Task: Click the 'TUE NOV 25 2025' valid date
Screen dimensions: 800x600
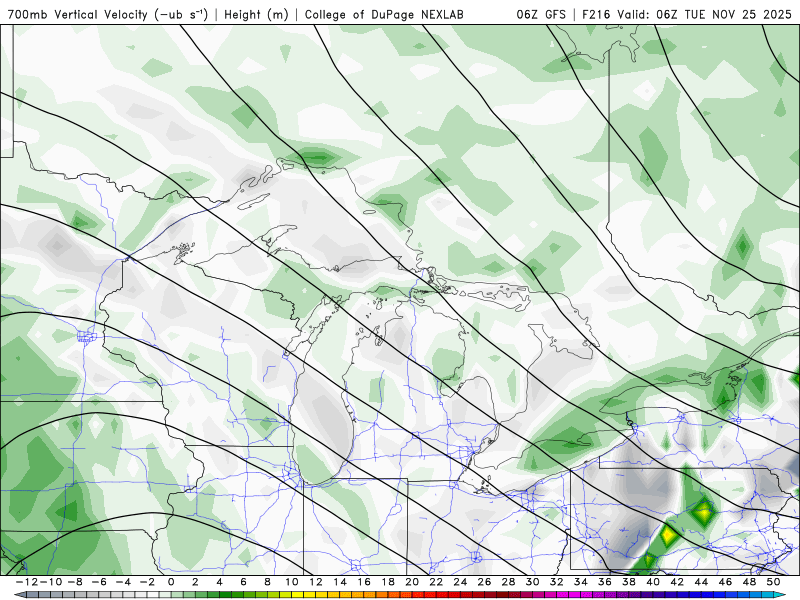Action: [738, 14]
